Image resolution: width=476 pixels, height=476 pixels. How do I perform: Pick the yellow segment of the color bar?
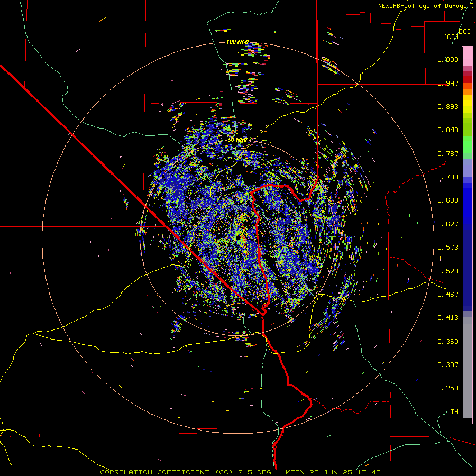(x=467, y=104)
